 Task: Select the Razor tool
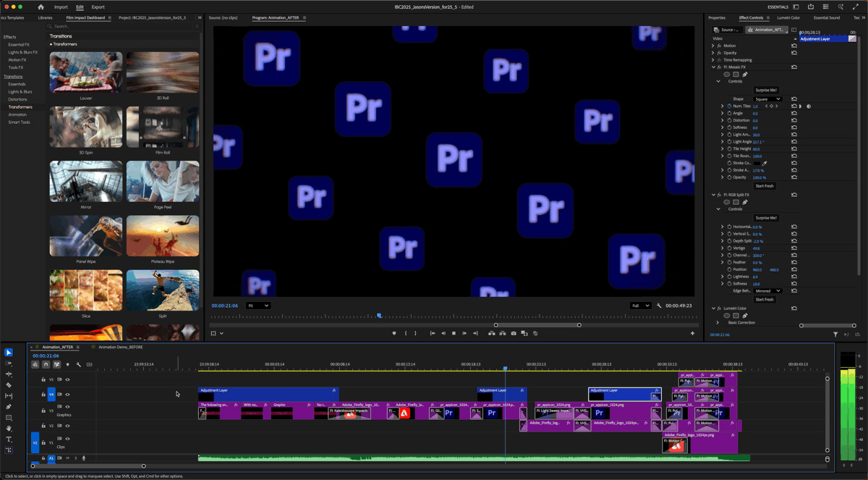tap(9, 385)
